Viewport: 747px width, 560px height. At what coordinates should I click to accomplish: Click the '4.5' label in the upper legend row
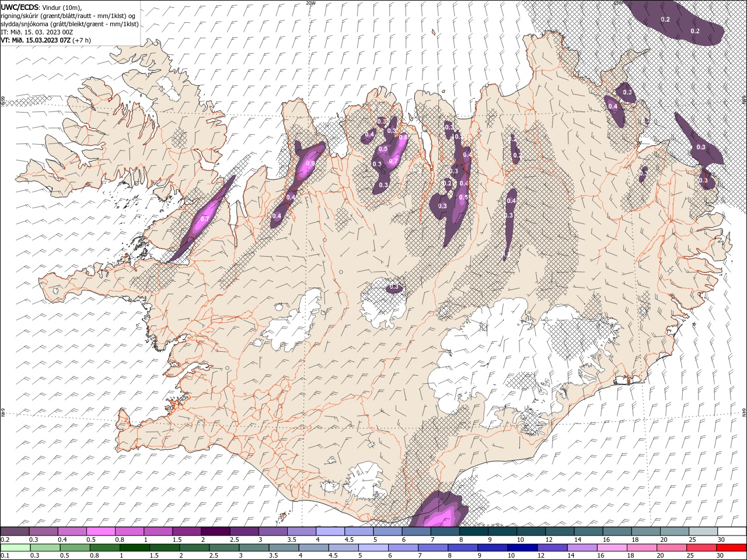point(350,540)
